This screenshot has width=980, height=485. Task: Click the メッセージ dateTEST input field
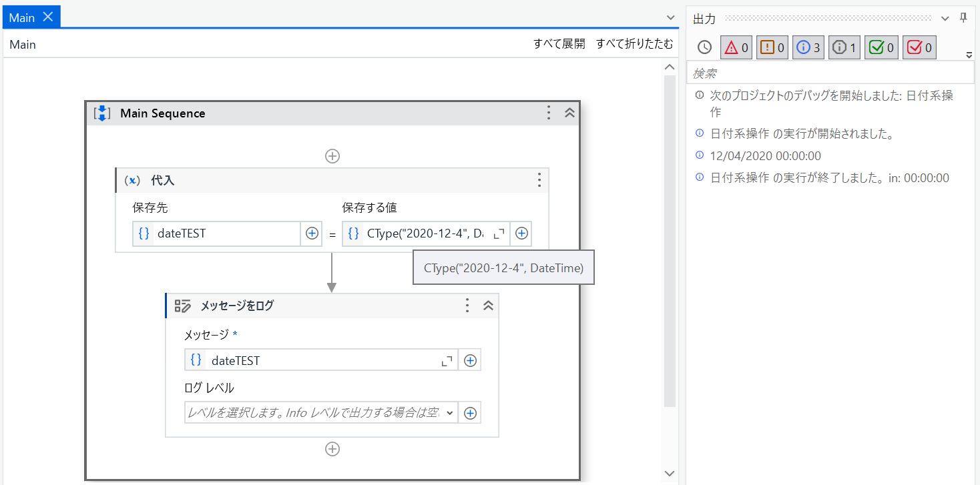pyautogui.click(x=321, y=360)
